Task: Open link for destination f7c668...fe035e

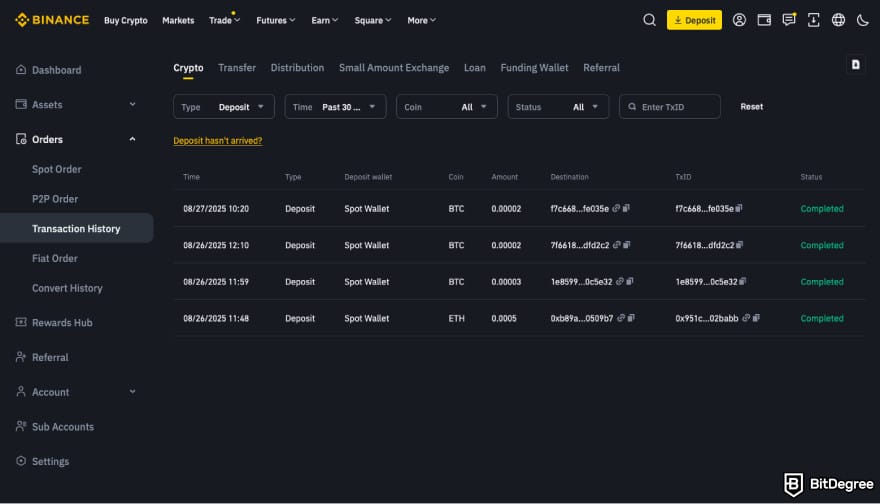Action: click(x=616, y=208)
